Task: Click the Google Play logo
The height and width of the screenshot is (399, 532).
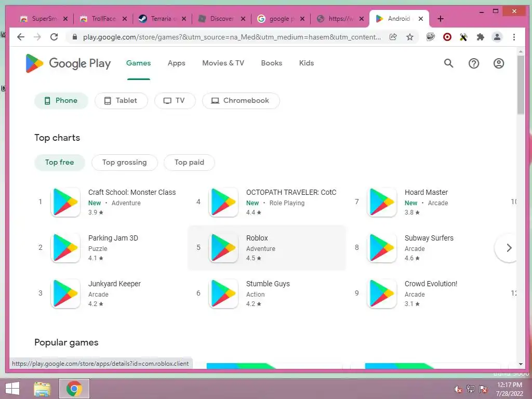Action: click(x=68, y=63)
